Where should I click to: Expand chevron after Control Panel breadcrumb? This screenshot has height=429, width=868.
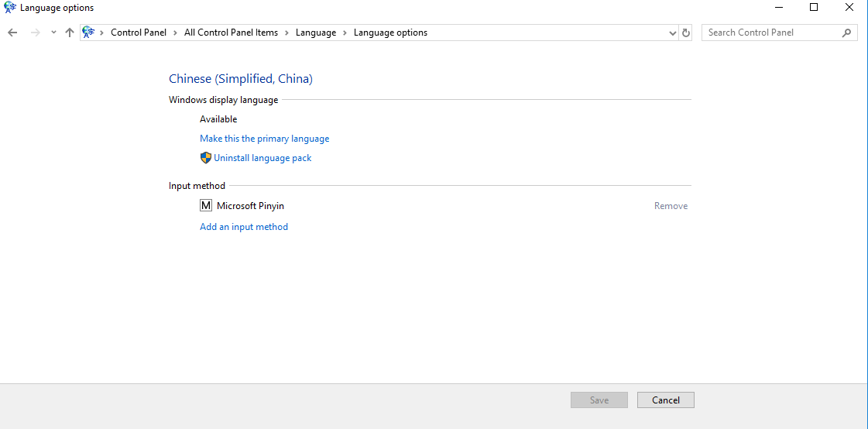coord(176,33)
